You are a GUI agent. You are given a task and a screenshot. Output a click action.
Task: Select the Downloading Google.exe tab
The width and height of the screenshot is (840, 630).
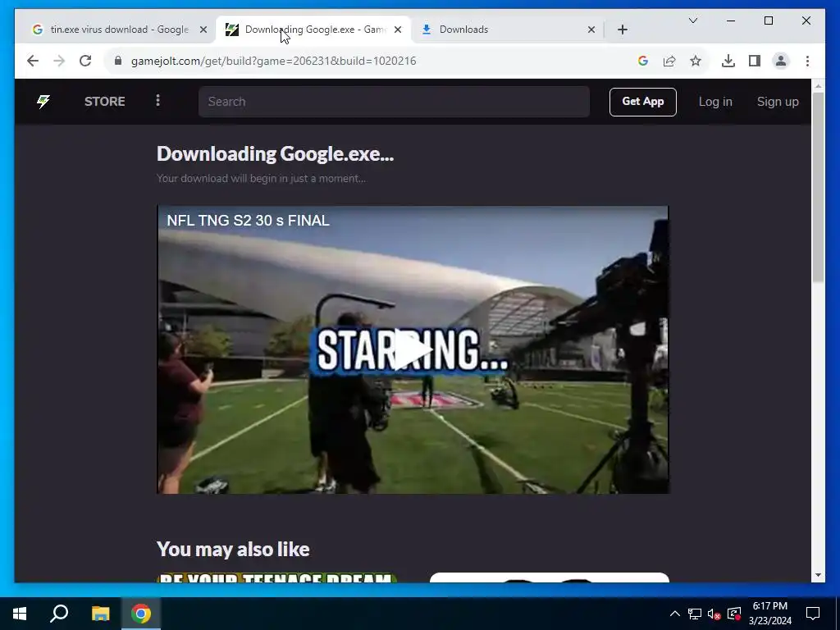(x=313, y=30)
